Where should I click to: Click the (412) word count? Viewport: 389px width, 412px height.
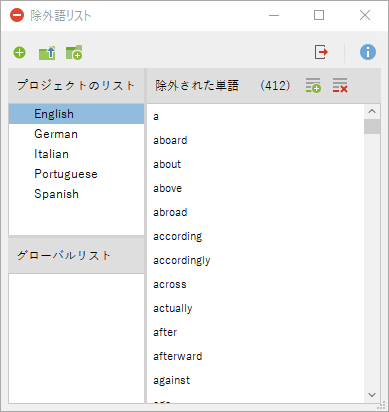click(275, 86)
